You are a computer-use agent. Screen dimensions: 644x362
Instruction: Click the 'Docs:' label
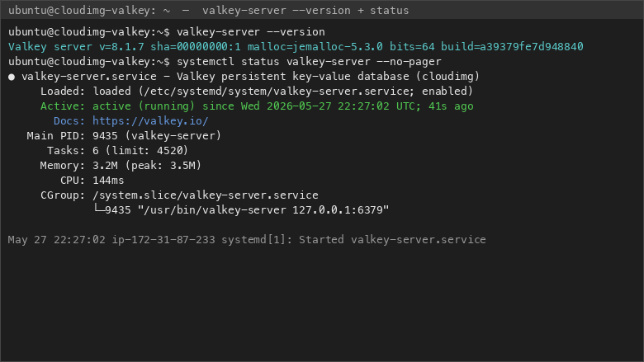click(69, 121)
